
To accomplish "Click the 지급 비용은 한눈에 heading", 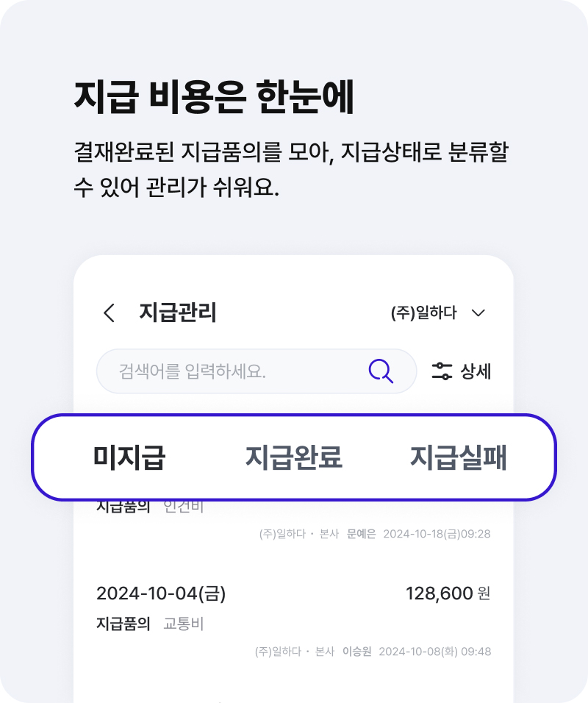I will (x=214, y=97).
